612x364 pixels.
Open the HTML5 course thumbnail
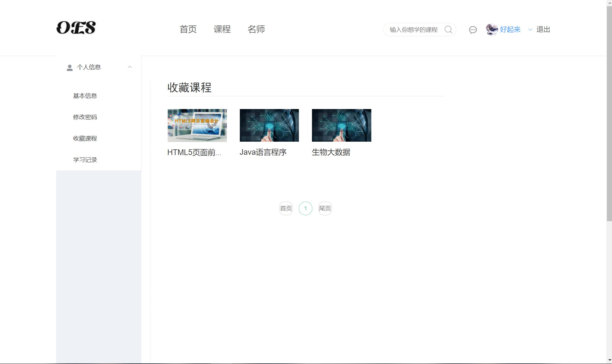197,125
